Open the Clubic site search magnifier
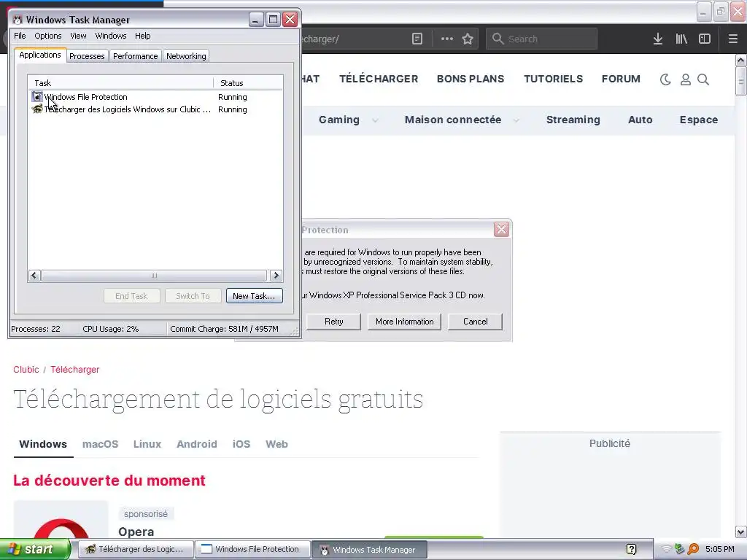 [x=703, y=79]
